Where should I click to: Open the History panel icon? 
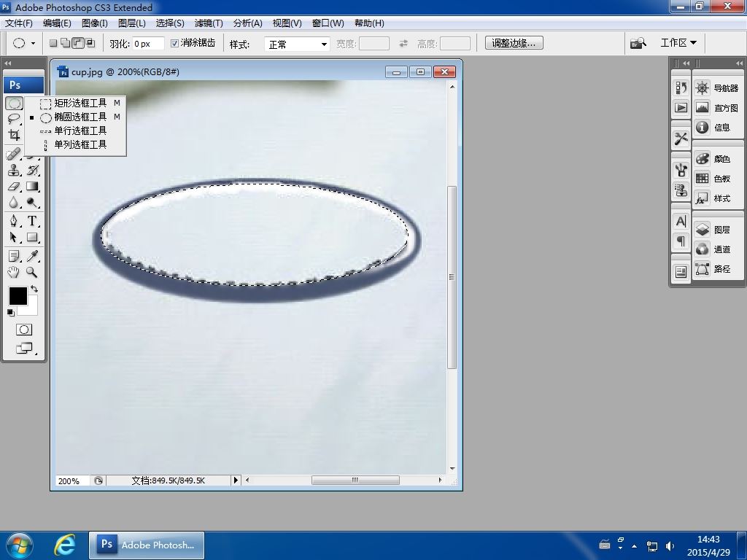point(681,87)
